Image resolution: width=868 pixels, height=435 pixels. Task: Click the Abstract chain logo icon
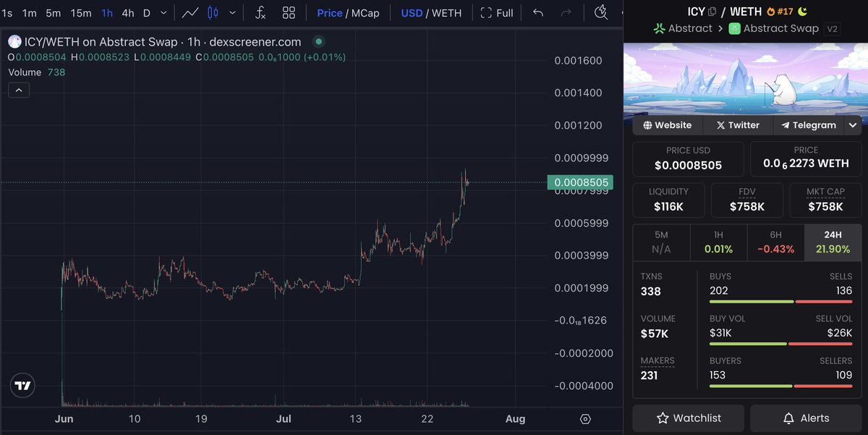[x=659, y=28]
